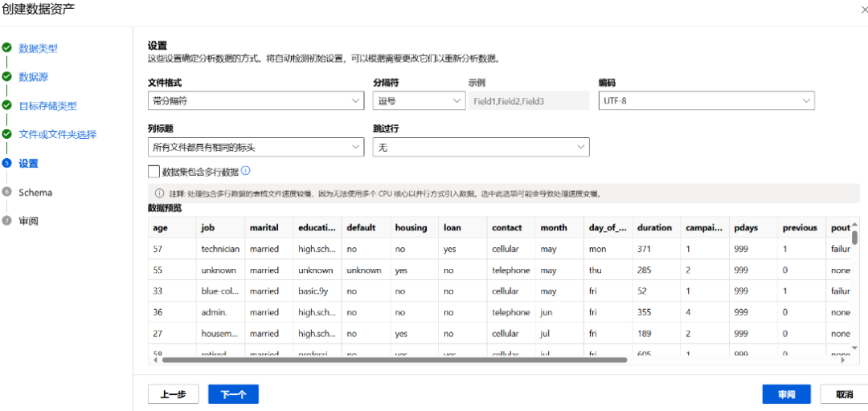Click the step 7 circle icon for 审阅
The width and height of the screenshot is (868, 411).
(6, 220)
